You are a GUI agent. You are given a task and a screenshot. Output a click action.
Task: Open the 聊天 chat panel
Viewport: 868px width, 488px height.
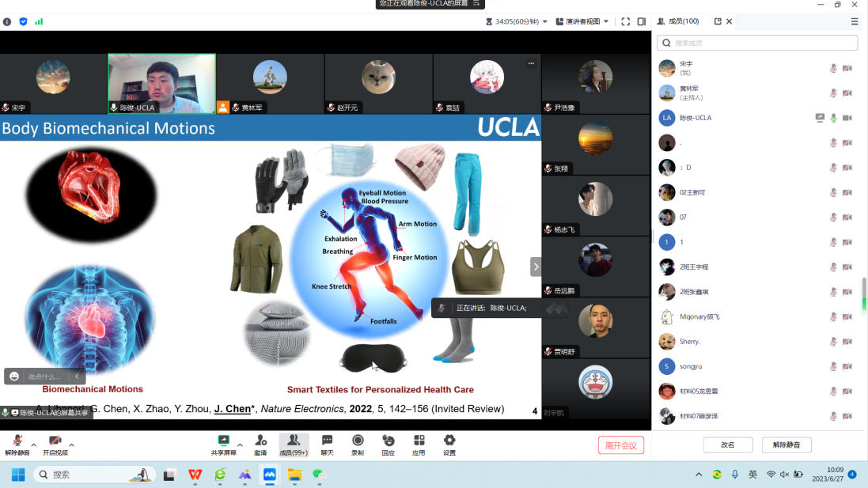pyautogui.click(x=327, y=441)
